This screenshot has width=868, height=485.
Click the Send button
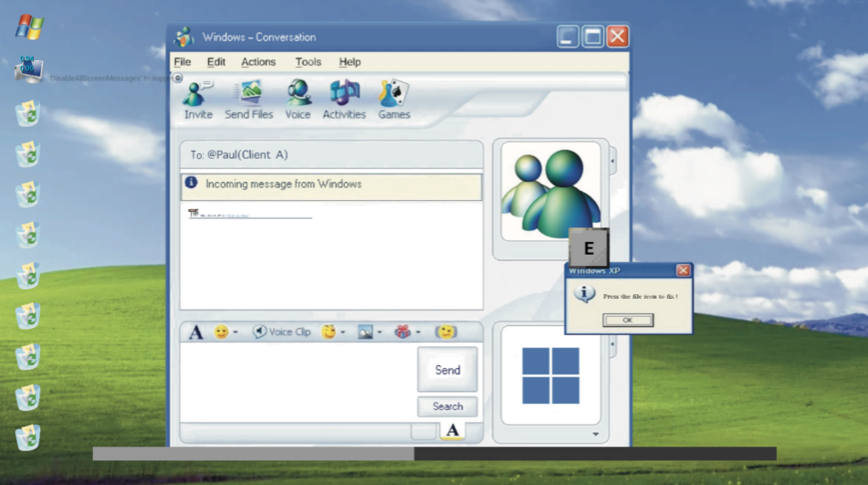(447, 370)
